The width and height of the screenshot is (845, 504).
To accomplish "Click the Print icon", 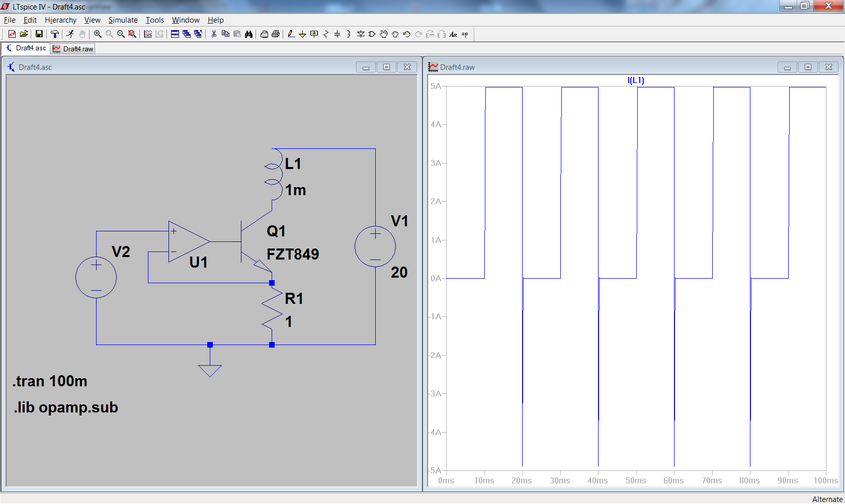I will (276, 34).
